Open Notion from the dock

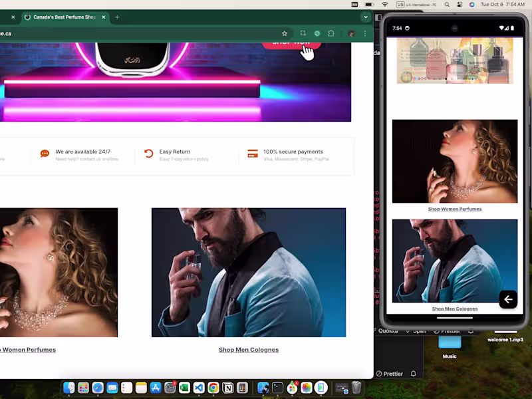(x=227, y=388)
